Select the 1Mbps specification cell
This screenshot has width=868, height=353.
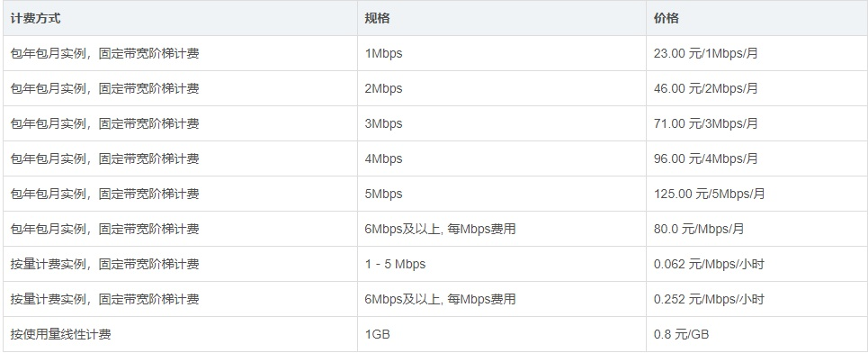coord(502,53)
